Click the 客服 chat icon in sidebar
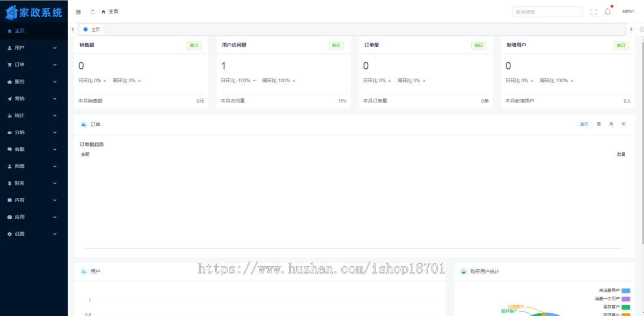 point(10,149)
